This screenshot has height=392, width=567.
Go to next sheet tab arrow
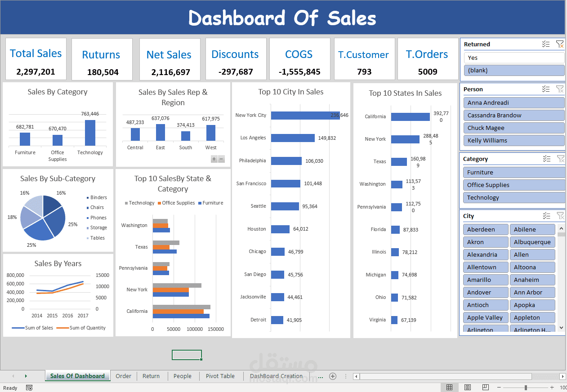tap(26, 376)
